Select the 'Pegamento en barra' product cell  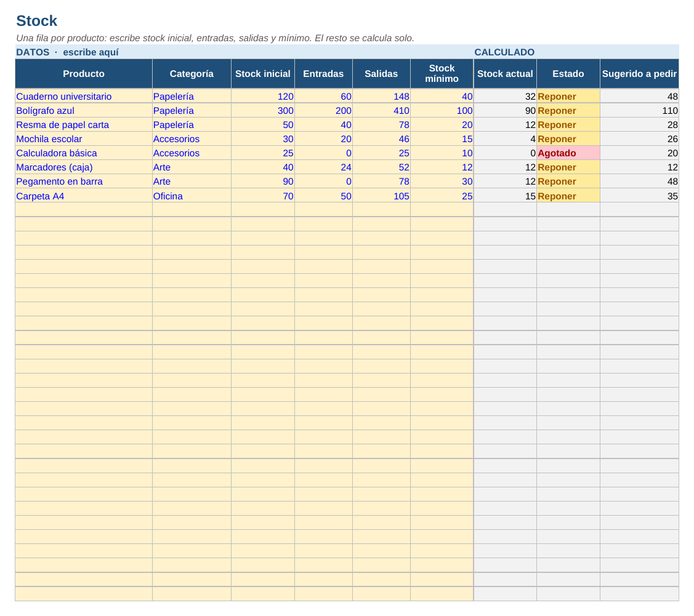click(x=84, y=182)
